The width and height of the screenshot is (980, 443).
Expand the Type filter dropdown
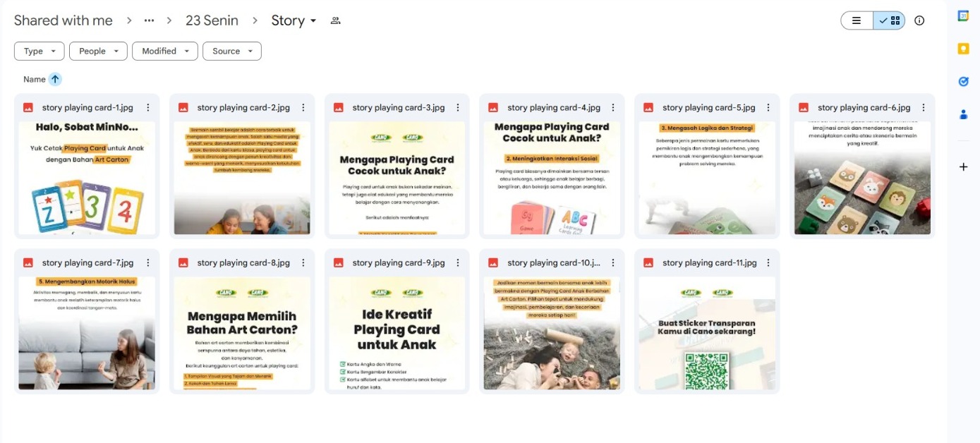pos(40,51)
